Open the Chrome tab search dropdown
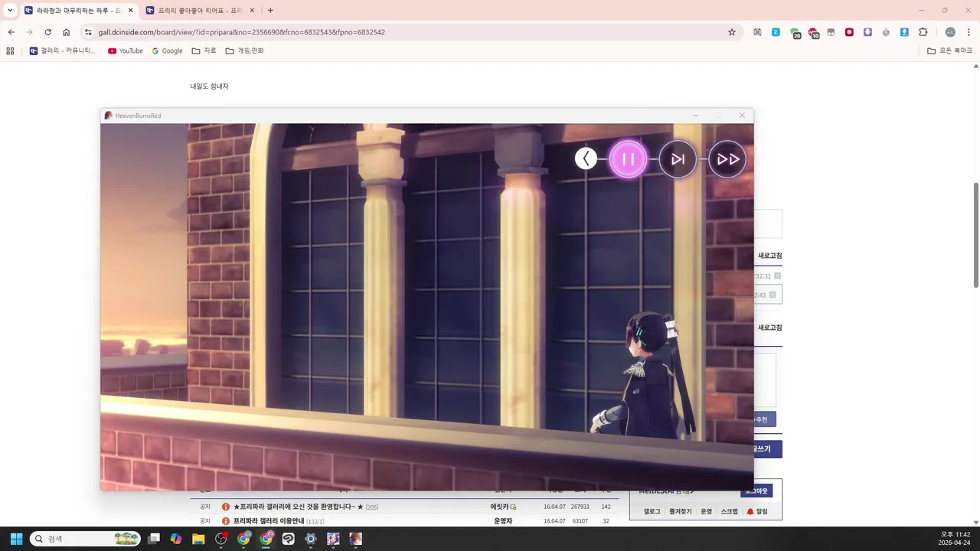Image resolution: width=980 pixels, height=551 pixels. tap(10, 10)
